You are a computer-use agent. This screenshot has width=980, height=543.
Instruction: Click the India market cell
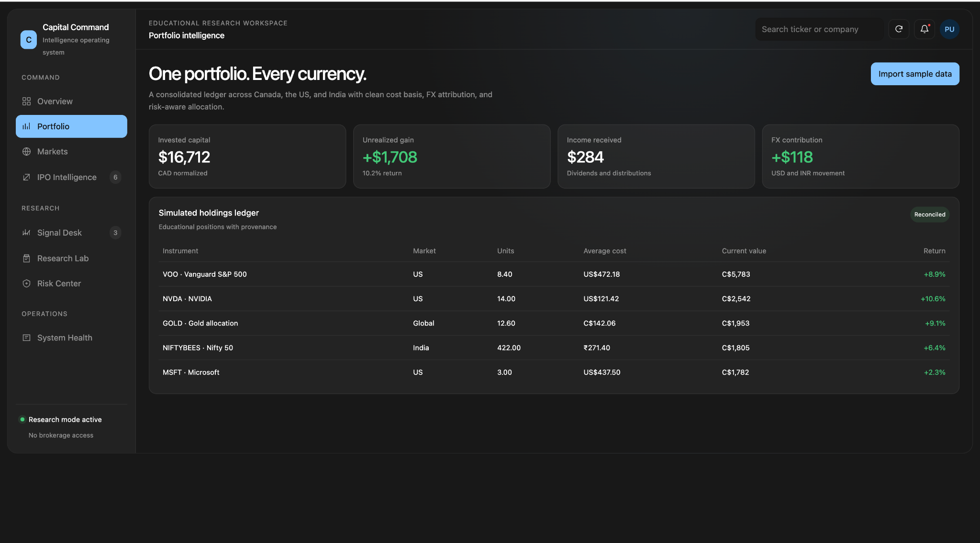pyautogui.click(x=421, y=348)
